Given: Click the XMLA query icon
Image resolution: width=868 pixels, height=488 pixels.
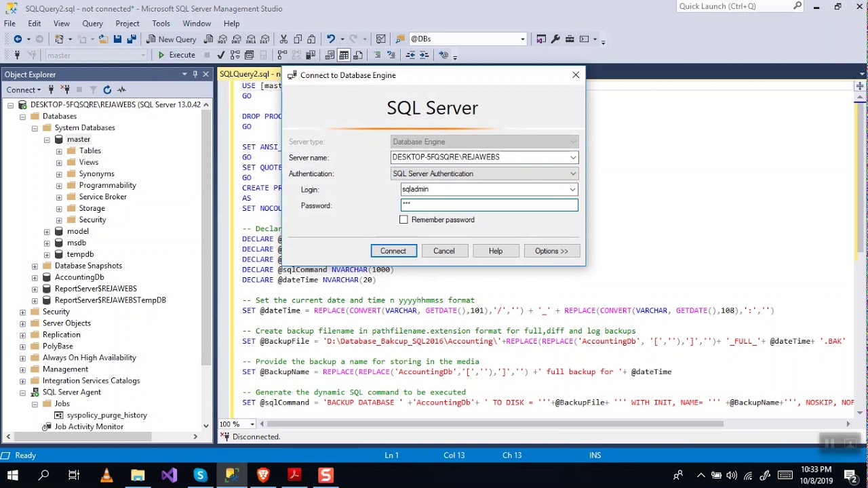Looking at the screenshot, I should [x=252, y=39].
